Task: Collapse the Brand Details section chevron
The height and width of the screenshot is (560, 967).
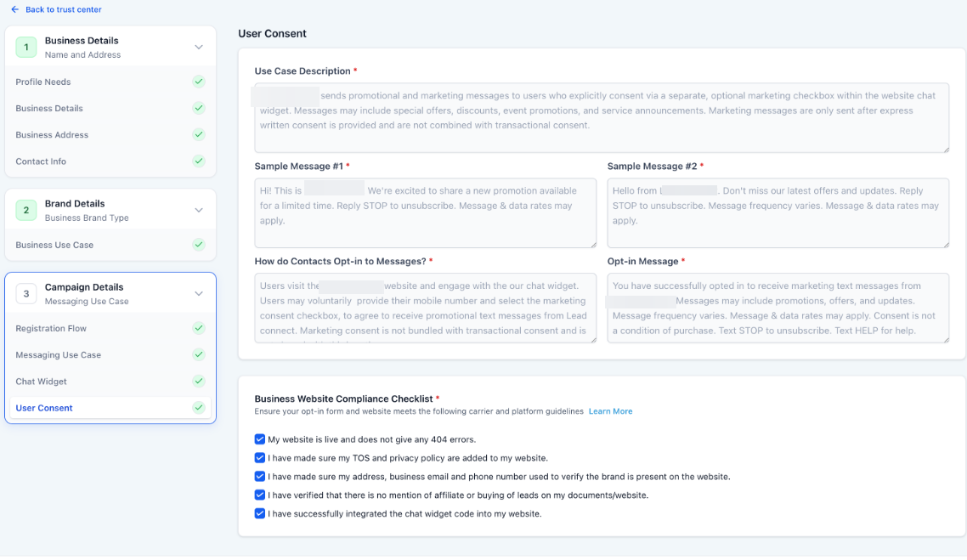Action: (x=199, y=210)
